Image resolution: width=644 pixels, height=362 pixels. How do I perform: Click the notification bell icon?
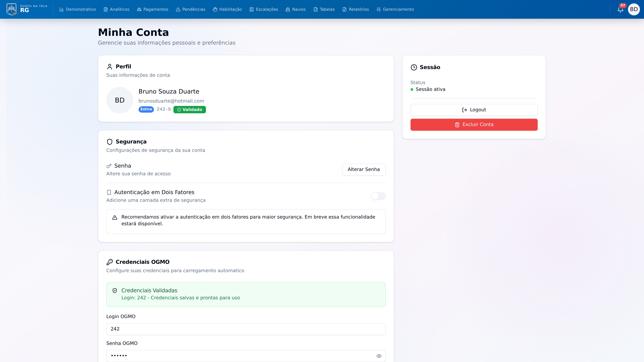point(620,10)
